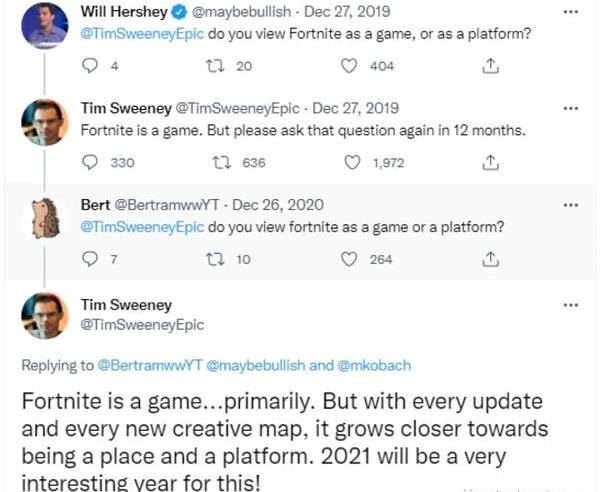Screen dimensions: 600x492
Task: Share Will Hershey's tweet
Action: [490, 67]
